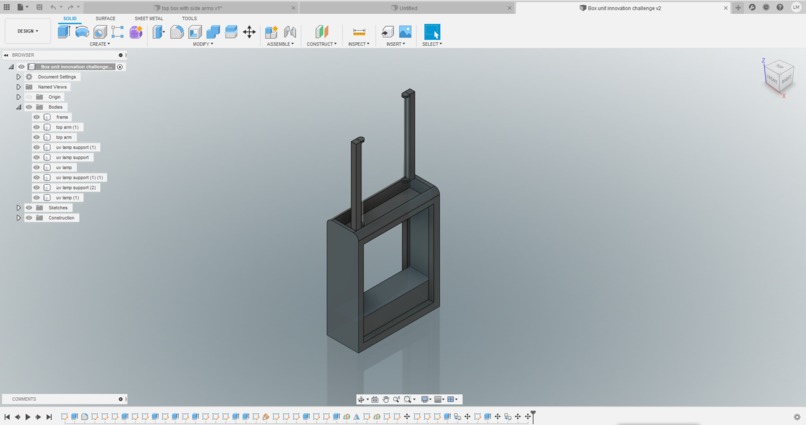Screen dimensions: 806x425
Task: Switch to the Tools tab
Action: pyautogui.click(x=189, y=19)
